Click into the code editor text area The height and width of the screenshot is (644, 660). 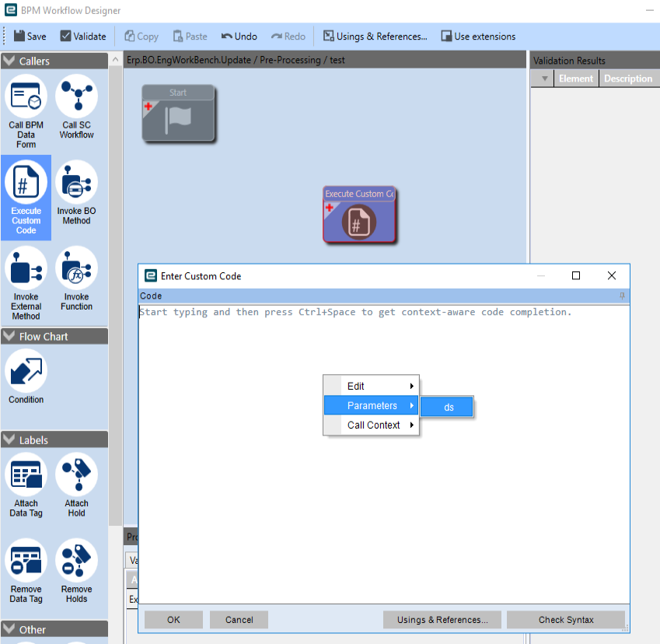383,453
